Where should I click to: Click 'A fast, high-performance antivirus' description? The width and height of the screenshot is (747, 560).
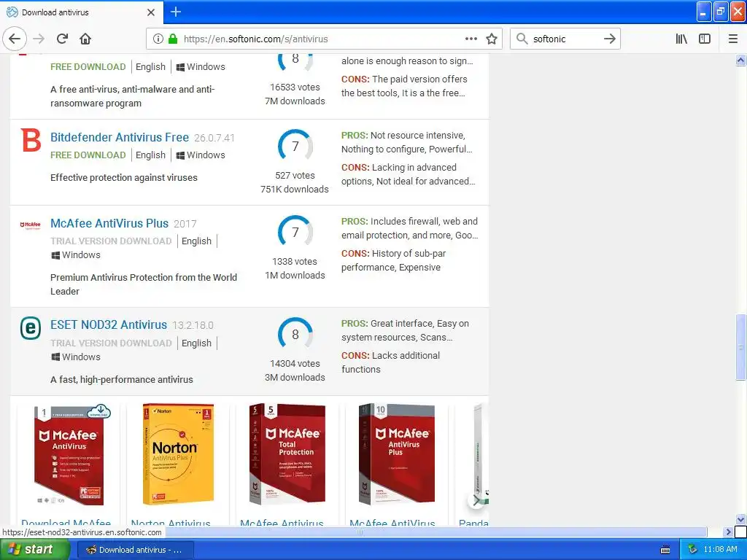(122, 379)
